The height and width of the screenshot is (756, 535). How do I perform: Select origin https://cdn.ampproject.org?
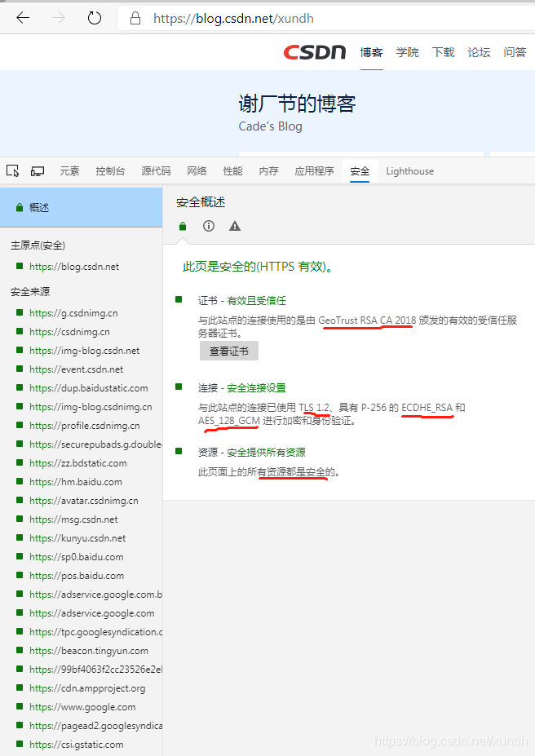(x=87, y=688)
